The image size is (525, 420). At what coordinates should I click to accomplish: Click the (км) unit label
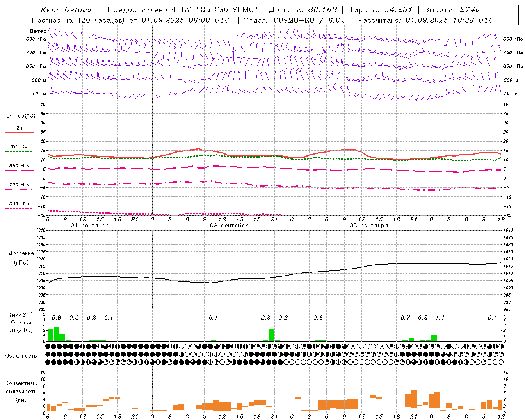tap(21, 399)
